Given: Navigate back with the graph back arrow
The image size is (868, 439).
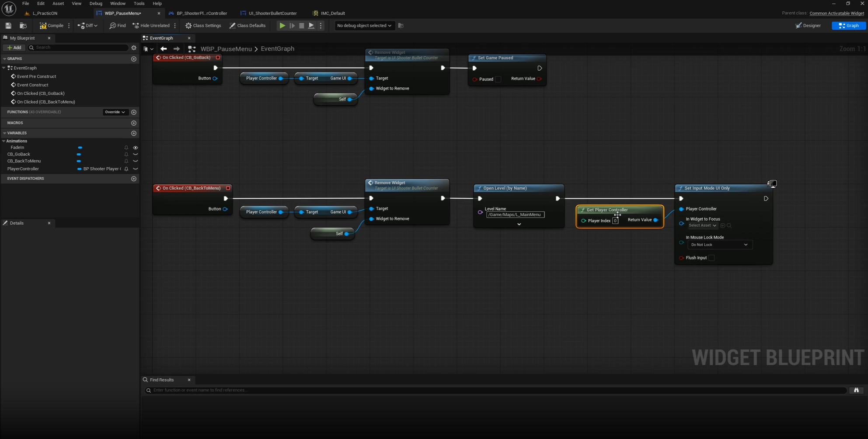Looking at the screenshot, I should coord(164,49).
